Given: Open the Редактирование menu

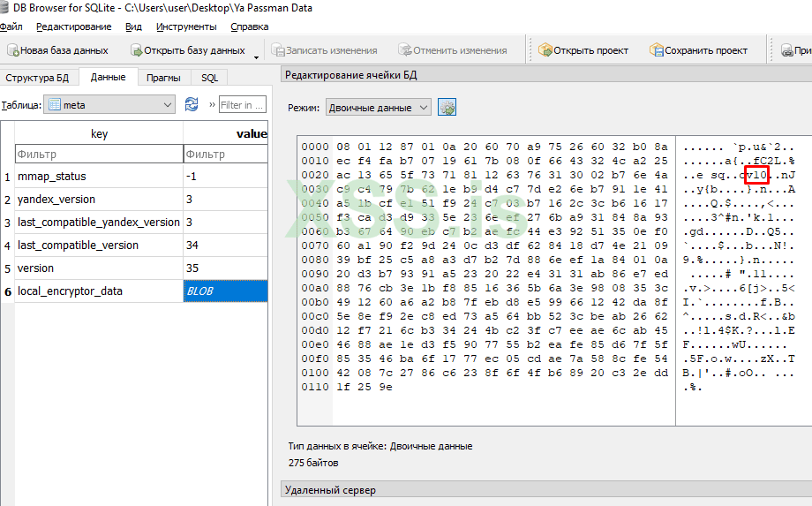Looking at the screenshot, I should coord(73,26).
